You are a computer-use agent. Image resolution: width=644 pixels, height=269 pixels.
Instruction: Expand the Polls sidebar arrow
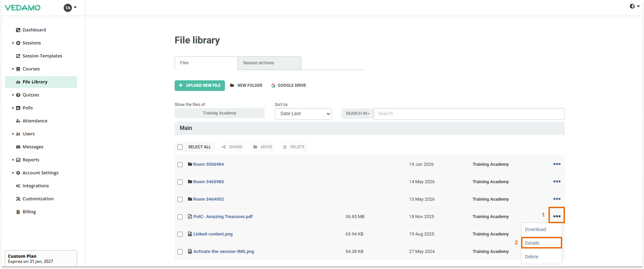(x=13, y=108)
